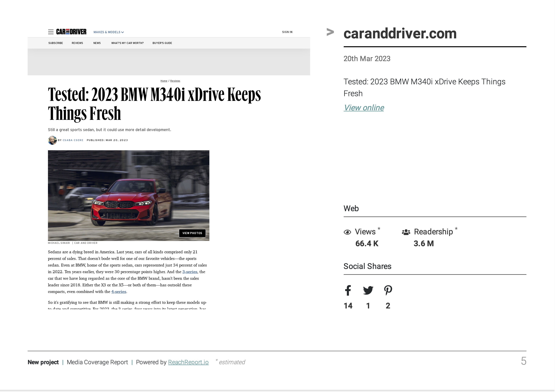The width and height of the screenshot is (555, 392).
Task: Click the Published: Mar 20, 2023 text
Action: (x=107, y=140)
